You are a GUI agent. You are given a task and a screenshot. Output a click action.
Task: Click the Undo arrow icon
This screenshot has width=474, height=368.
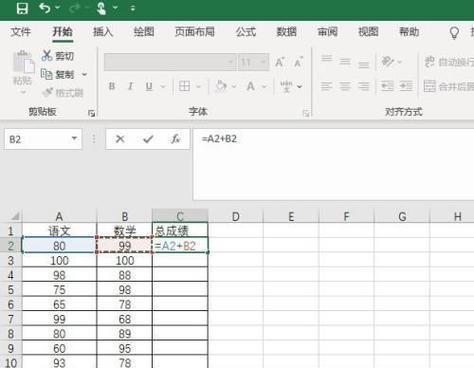point(45,8)
